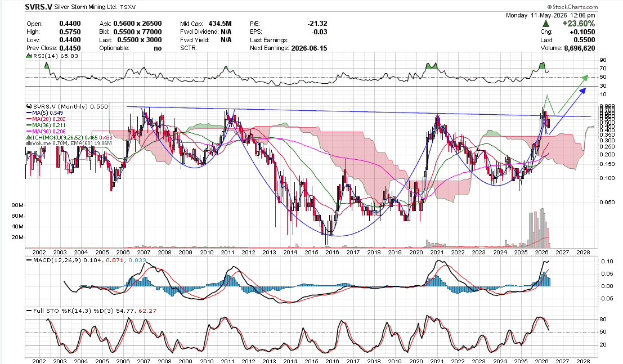Screen dimensions: 623x364
Task: Click the Next Earnings date 2026-06-15
Action: tap(309, 48)
